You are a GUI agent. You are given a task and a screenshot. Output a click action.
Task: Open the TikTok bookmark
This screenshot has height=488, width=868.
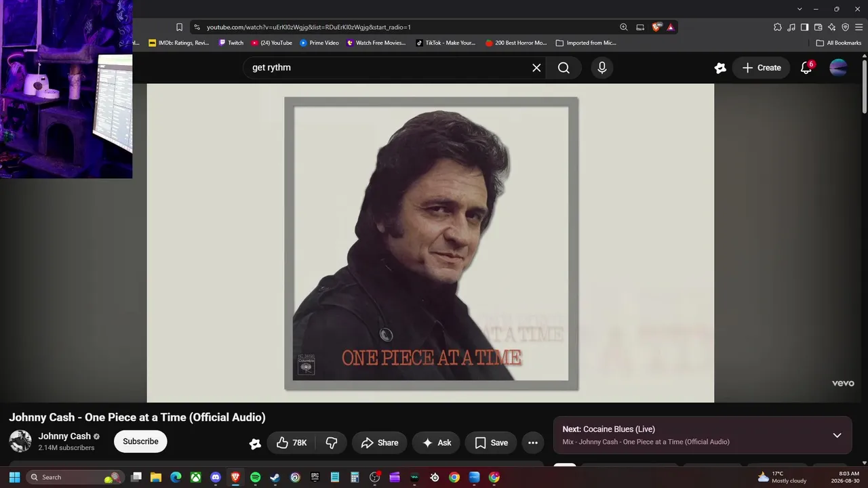[446, 43]
